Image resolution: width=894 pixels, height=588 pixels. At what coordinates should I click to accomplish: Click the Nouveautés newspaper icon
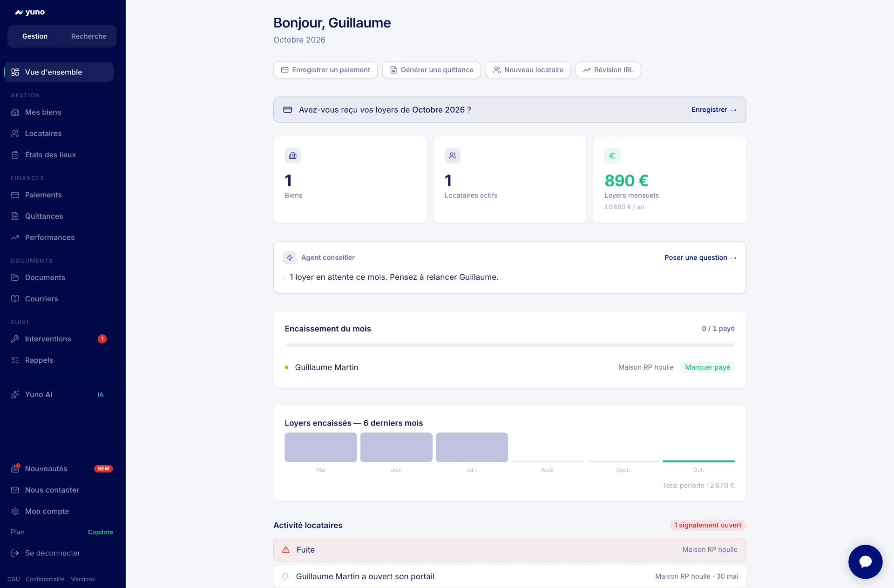(15, 469)
